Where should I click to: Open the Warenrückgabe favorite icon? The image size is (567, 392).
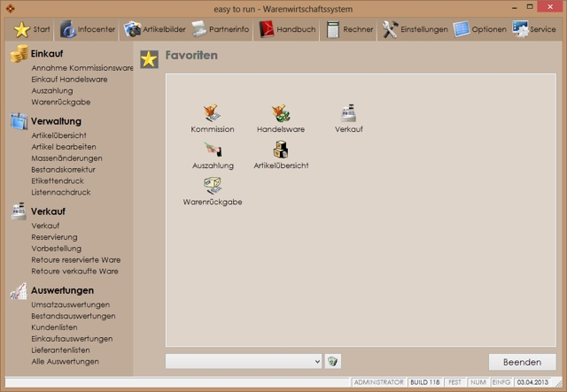coord(213,186)
